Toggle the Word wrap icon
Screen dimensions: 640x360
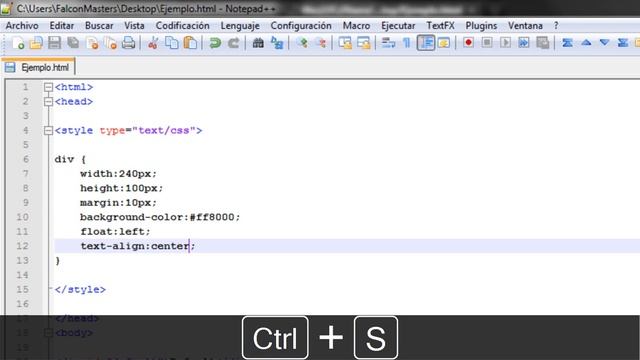388,42
